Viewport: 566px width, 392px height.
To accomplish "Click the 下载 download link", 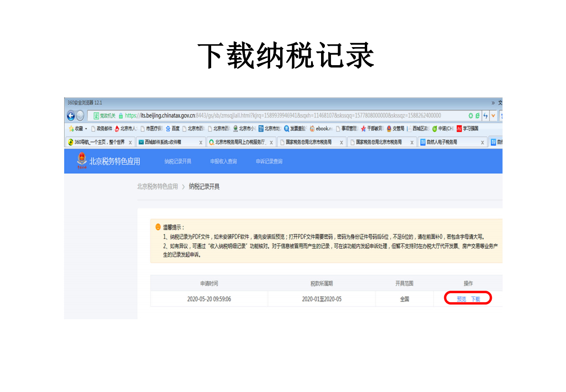I will click(x=476, y=299).
